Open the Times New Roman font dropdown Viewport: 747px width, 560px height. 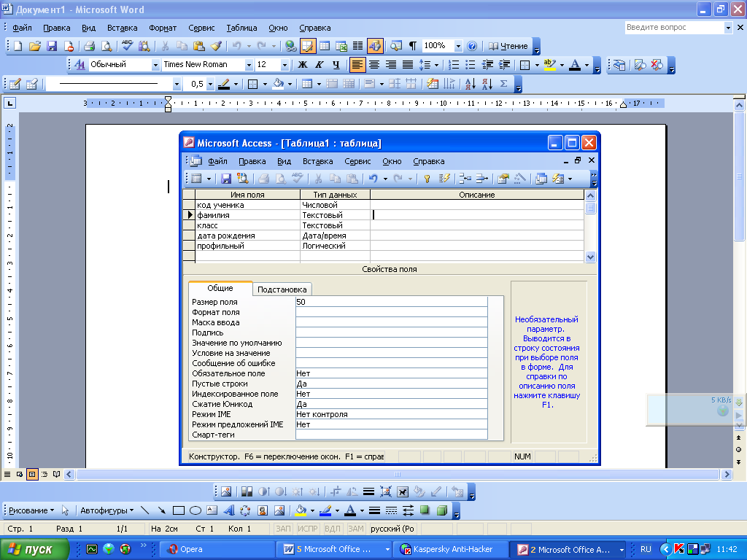[249, 65]
